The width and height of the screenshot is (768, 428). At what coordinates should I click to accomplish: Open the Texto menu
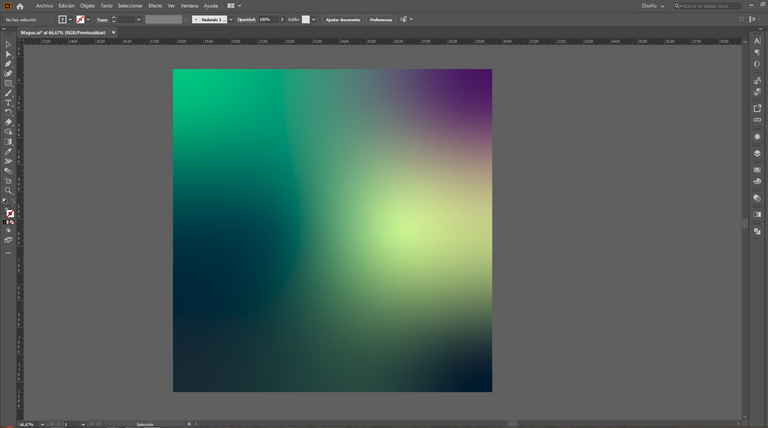pos(106,6)
